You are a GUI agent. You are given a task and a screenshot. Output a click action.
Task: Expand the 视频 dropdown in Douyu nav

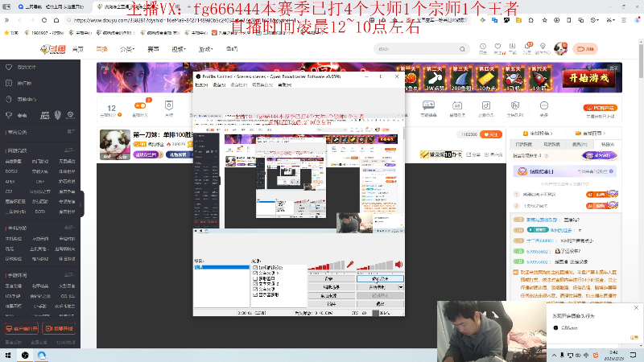(179, 49)
